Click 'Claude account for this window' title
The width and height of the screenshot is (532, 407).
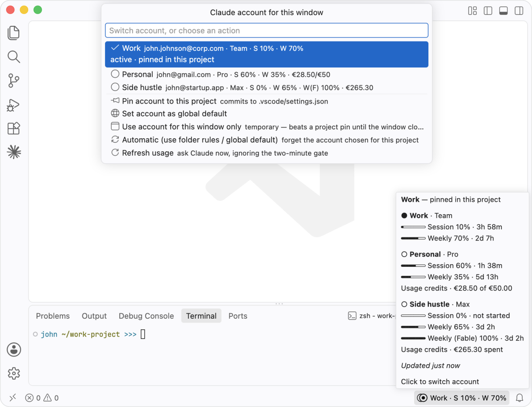(x=266, y=12)
